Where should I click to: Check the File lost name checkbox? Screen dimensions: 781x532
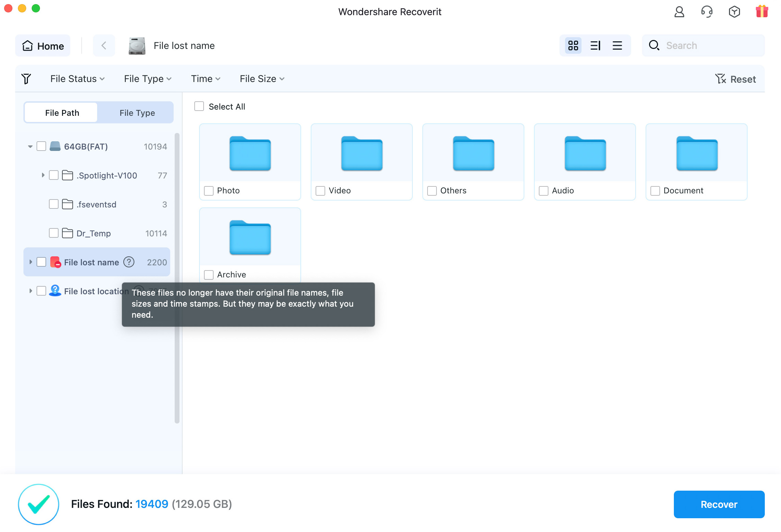coord(41,262)
